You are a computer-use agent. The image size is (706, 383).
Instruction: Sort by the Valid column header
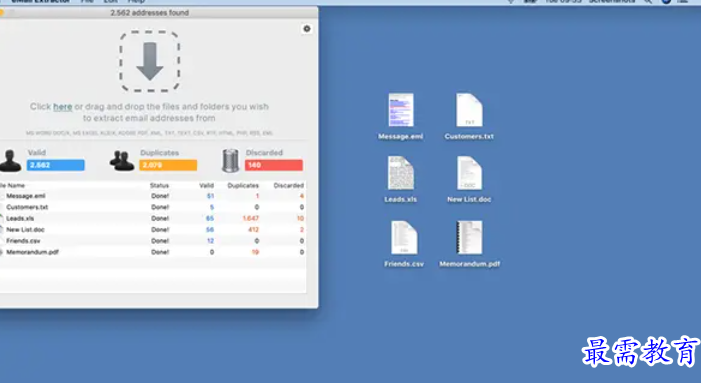207,185
